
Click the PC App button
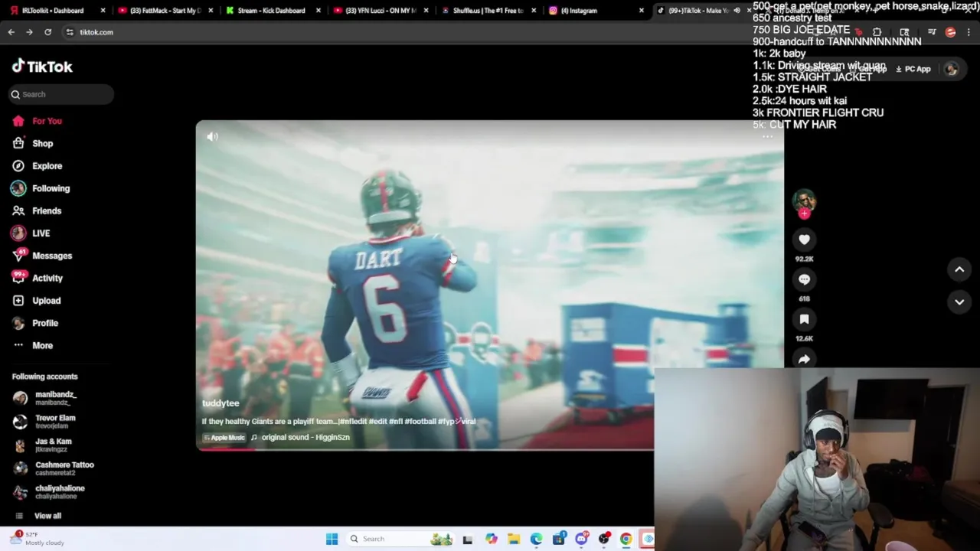(914, 69)
